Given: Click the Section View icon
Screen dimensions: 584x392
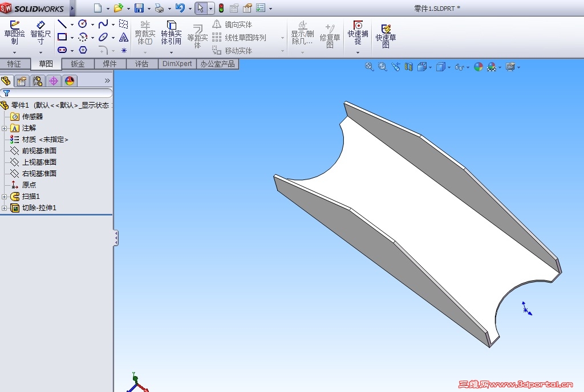Looking at the screenshot, I should tap(409, 67).
